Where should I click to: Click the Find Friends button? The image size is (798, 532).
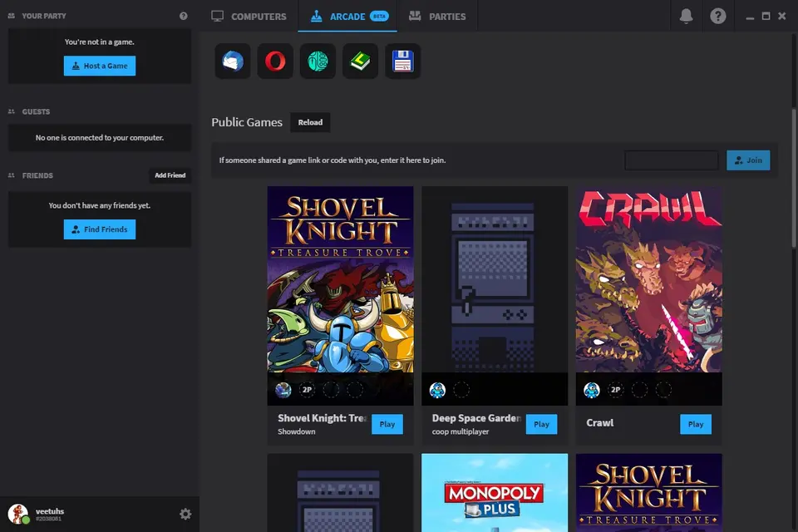click(100, 229)
